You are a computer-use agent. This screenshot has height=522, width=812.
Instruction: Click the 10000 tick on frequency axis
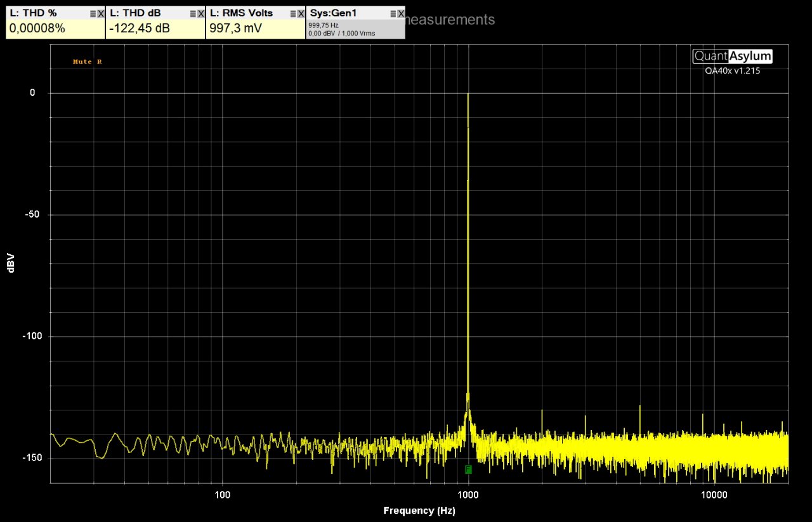coord(714,494)
